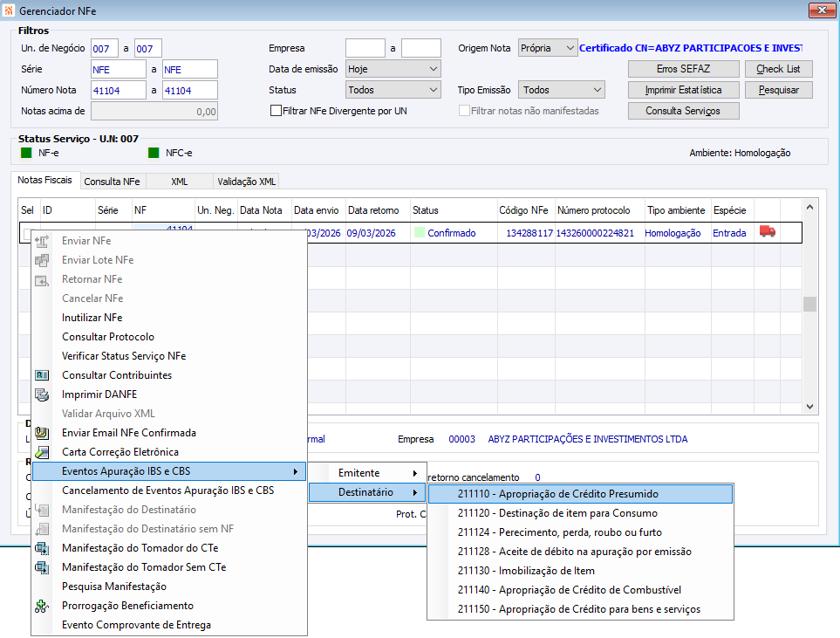Image resolution: width=840 pixels, height=638 pixels.
Task: Enable Filtrar NFe Divergente por UN checkbox
Action: 277,111
